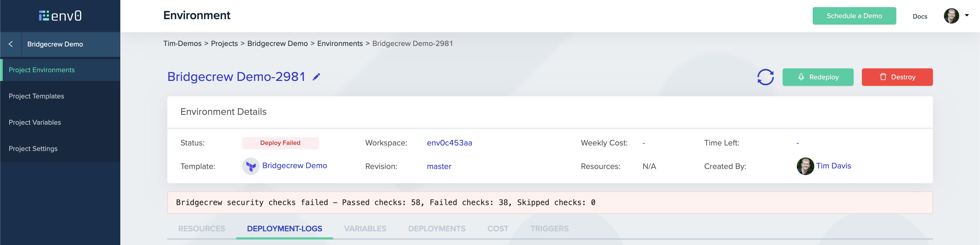Click the env0 logo
This screenshot has height=245, width=980.
60,16
